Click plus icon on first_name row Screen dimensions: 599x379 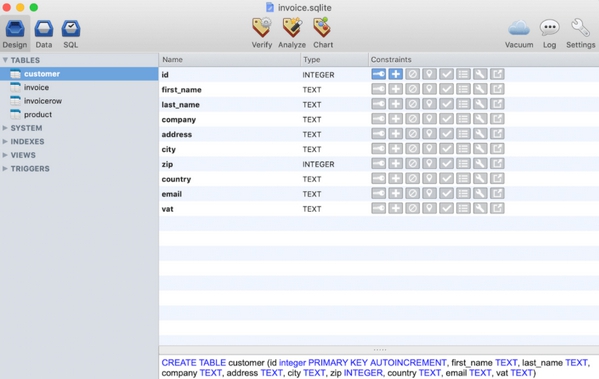click(x=395, y=89)
